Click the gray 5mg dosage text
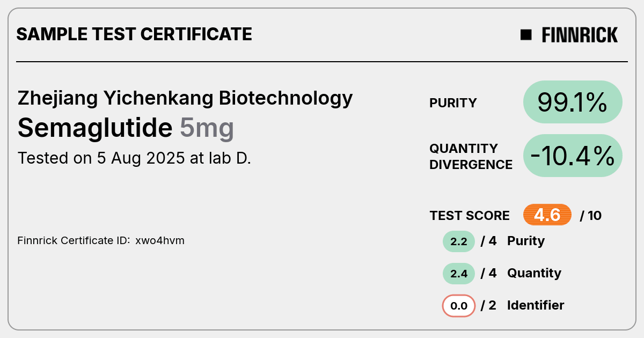This screenshot has width=644, height=338. (x=207, y=129)
